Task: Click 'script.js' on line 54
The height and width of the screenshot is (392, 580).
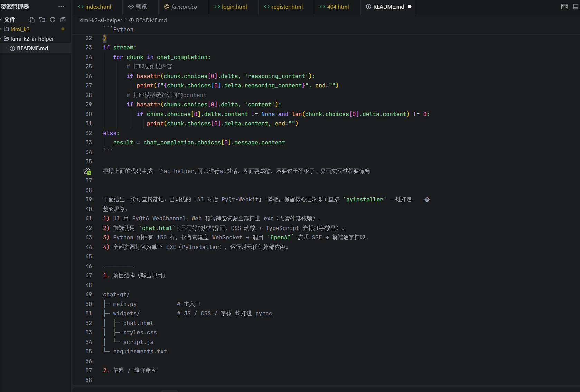Action: tap(138, 342)
